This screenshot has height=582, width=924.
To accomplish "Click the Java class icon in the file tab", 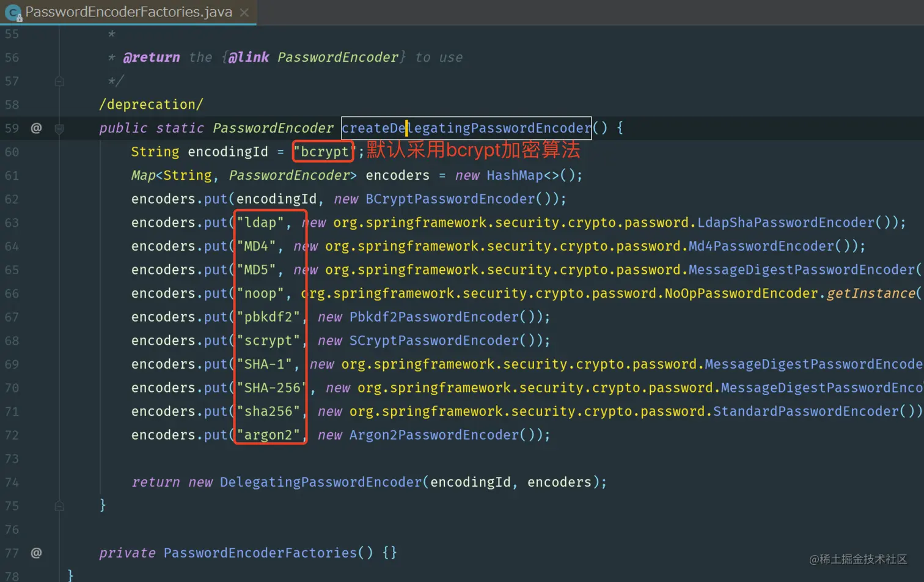I will (x=12, y=11).
